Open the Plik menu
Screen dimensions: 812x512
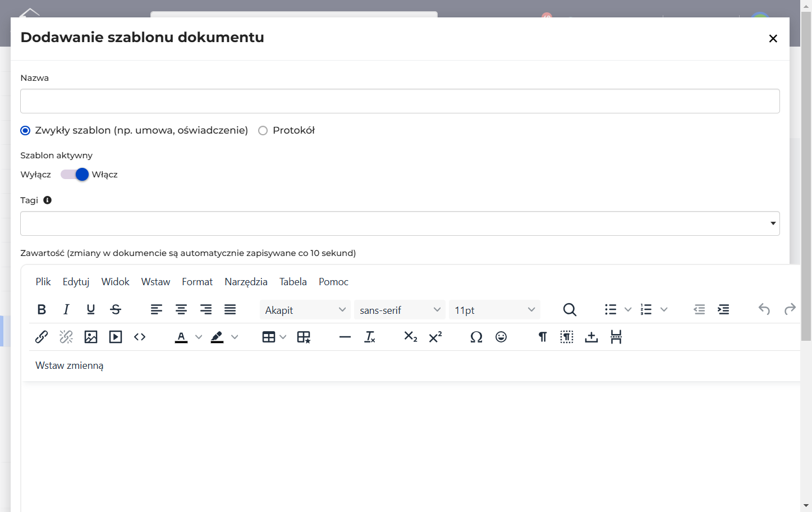pos(43,282)
